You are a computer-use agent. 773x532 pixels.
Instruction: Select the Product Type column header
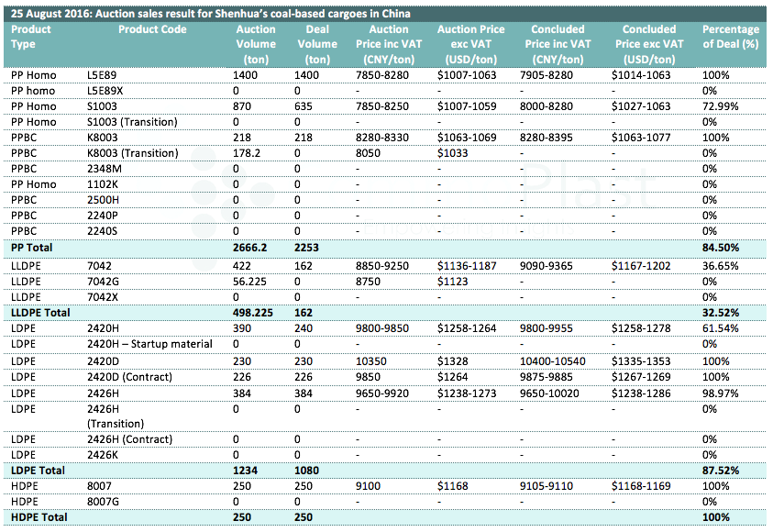click(x=30, y=37)
